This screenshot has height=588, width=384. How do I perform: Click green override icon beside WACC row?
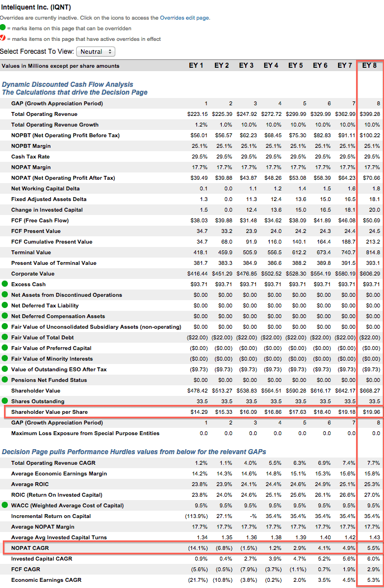[5, 505]
